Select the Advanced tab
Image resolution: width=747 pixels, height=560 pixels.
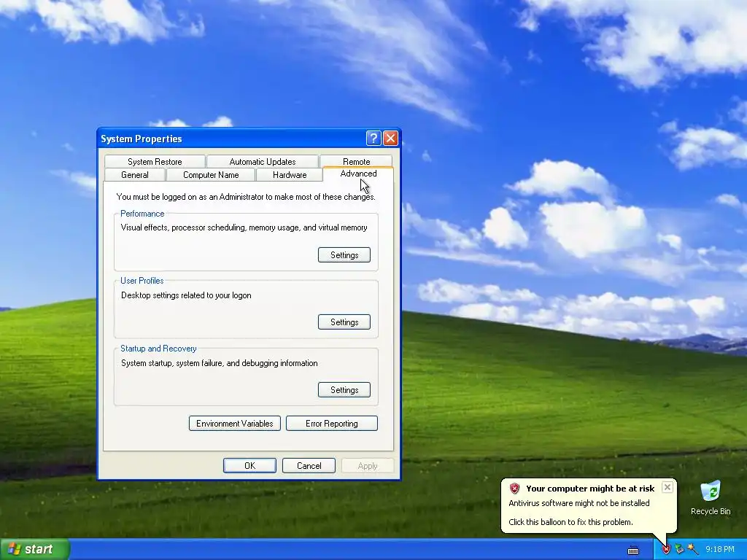click(x=358, y=174)
